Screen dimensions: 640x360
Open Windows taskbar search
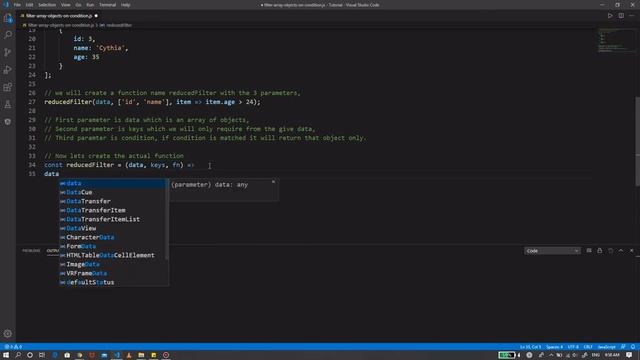point(18,355)
